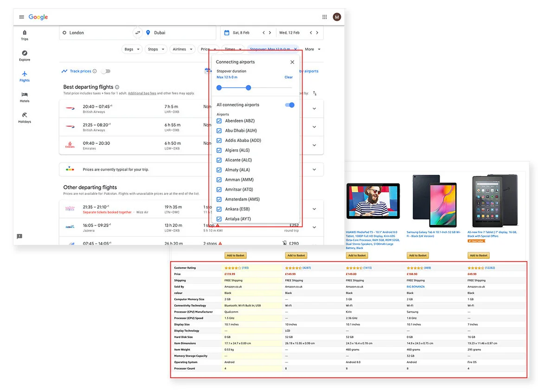
Task: Open Explore in sidebar
Action: coord(25,56)
